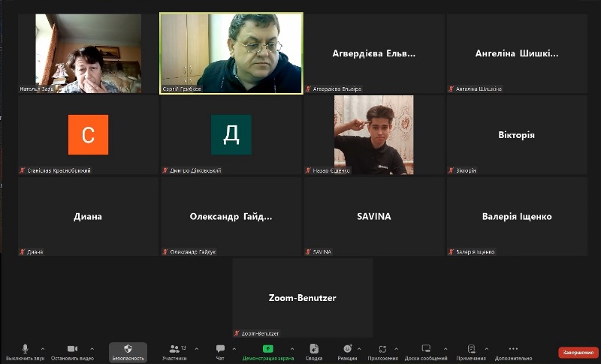Expand whiteboards options arrow
Viewport: 601px width, 364px height.
pyautogui.click(x=445, y=349)
